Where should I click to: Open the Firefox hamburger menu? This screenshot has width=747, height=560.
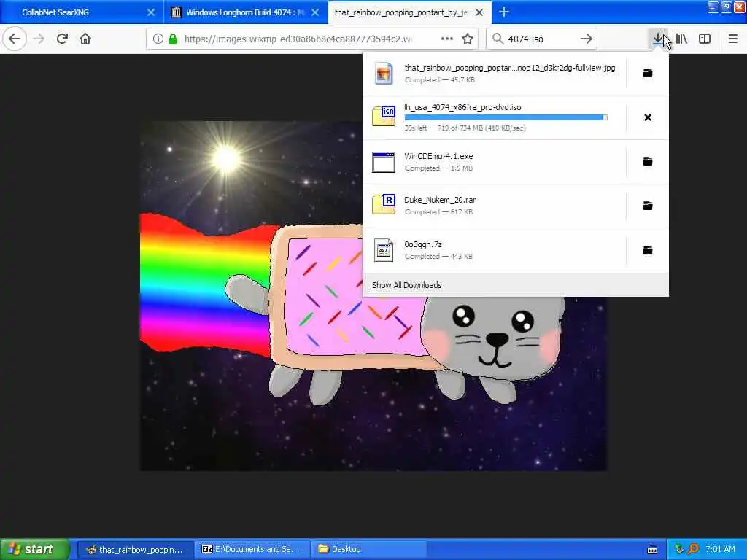tap(733, 39)
